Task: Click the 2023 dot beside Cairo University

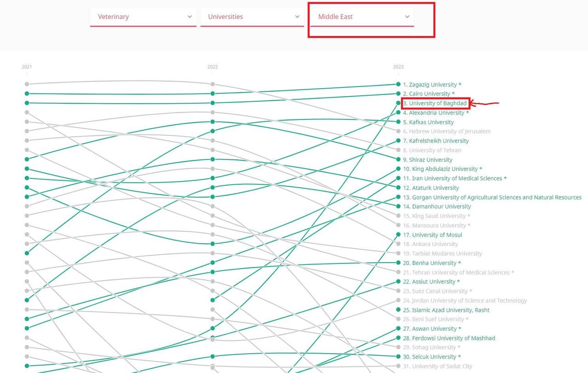Action: (x=398, y=94)
